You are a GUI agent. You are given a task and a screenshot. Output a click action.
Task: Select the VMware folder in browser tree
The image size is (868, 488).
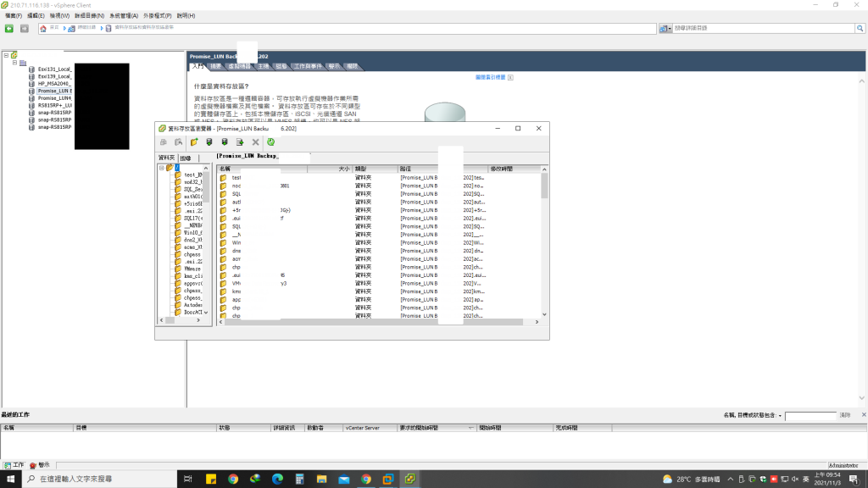click(x=188, y=269)
